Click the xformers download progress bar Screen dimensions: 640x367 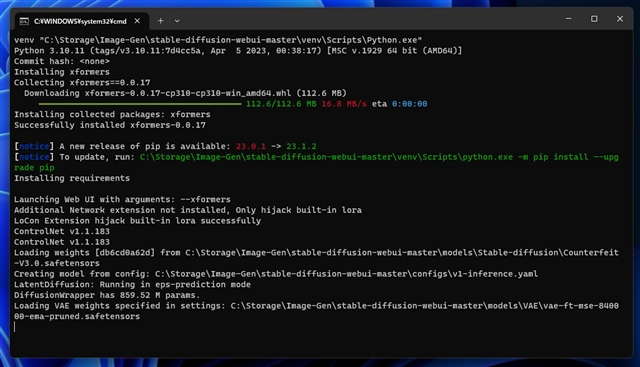coord(140,104)
